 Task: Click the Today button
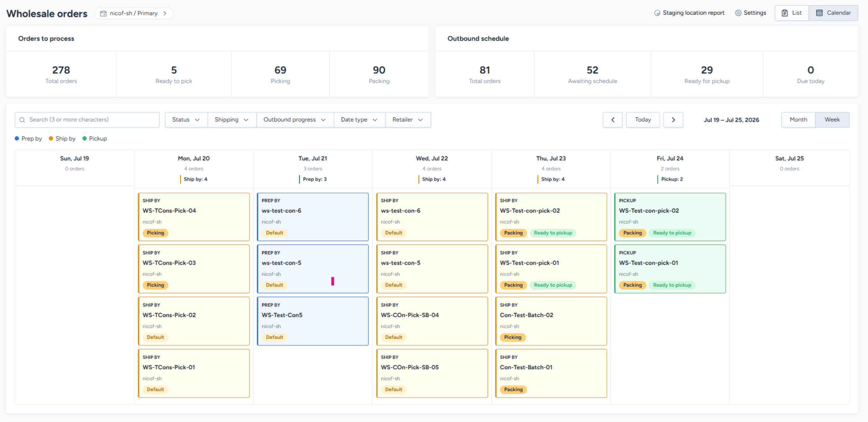coord(642,120)
